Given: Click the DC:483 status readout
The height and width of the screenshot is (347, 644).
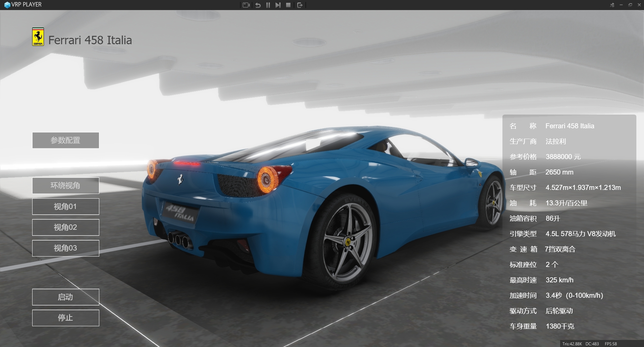Looking at the screenshot, I should pos(592,344).
